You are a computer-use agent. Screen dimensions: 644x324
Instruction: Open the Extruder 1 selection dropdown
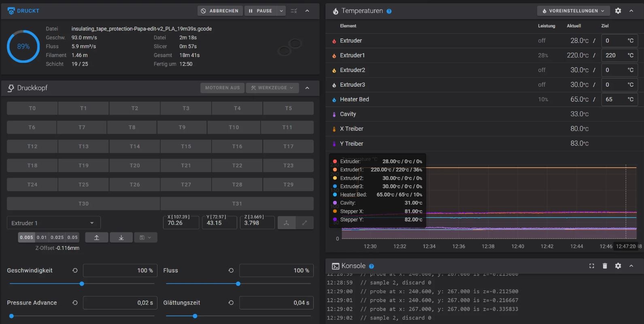click(x=53, y=223)
